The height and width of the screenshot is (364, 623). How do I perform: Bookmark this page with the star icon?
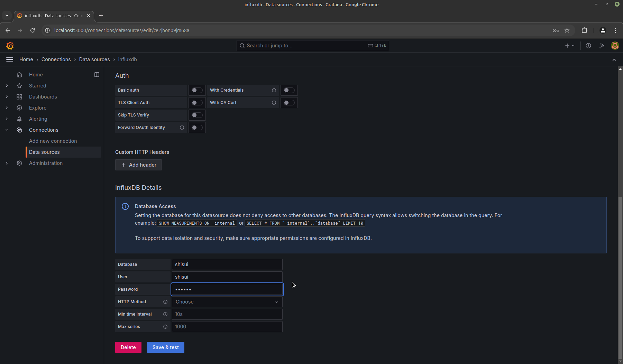point(567,30)
